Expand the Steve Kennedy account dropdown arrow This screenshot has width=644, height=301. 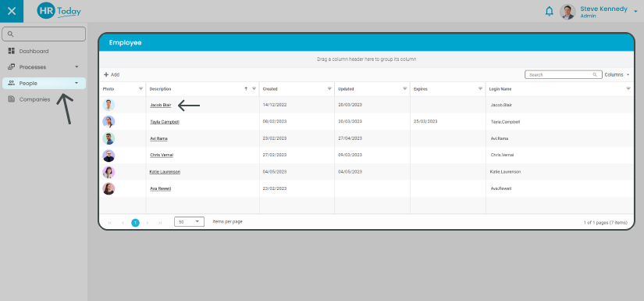(x=635, y=12)
